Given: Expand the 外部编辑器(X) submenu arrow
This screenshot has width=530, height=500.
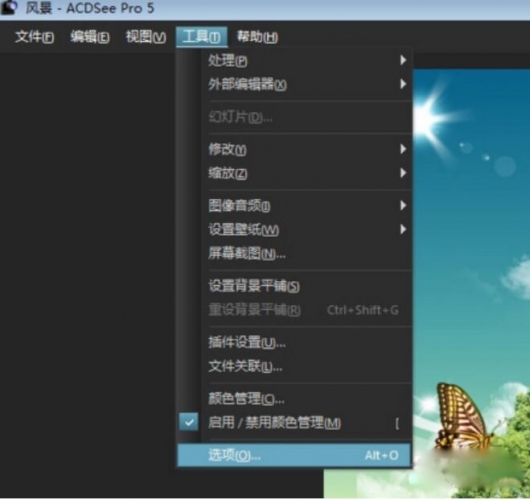Looking at the screenshot, I should click(403, 84).
